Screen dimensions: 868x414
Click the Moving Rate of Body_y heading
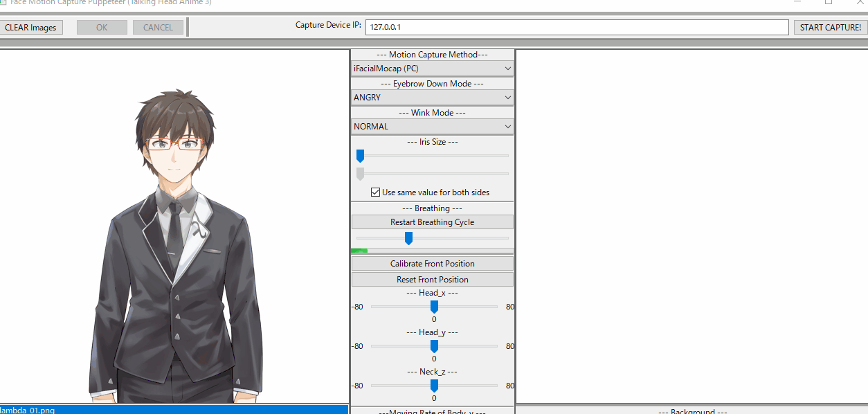[433, 411]
